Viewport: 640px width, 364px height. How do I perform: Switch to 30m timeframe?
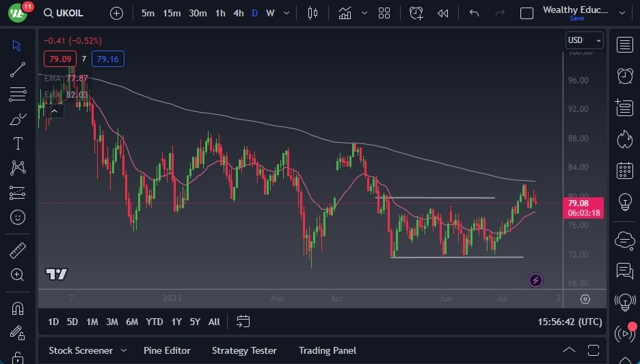coord(198,14)
